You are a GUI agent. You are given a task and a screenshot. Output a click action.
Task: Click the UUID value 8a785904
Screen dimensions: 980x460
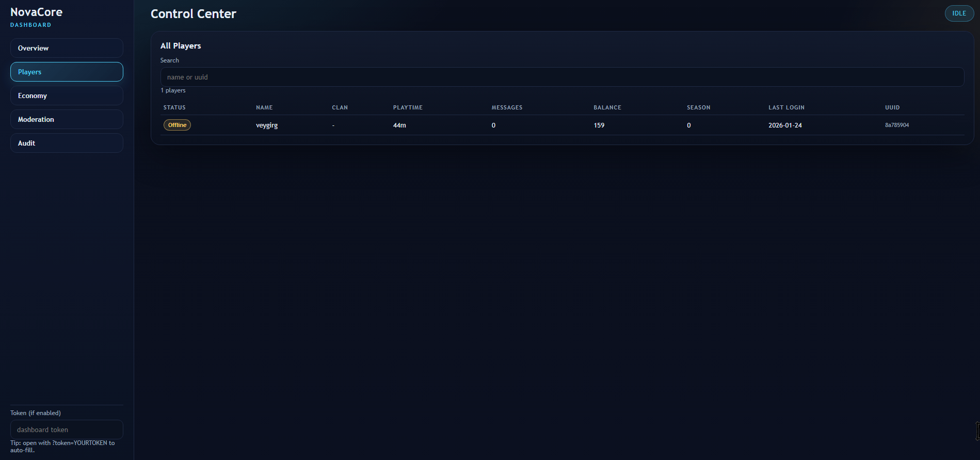(x=897, y=125)
